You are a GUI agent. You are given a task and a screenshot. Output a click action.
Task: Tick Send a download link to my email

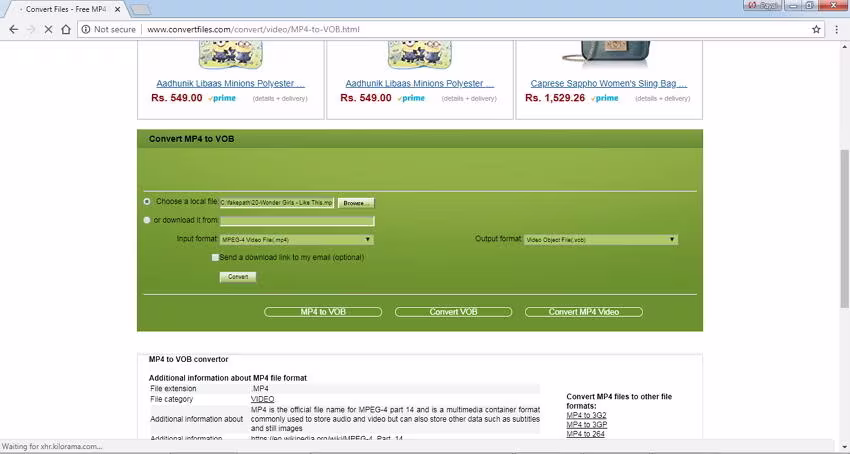(215, 258)
